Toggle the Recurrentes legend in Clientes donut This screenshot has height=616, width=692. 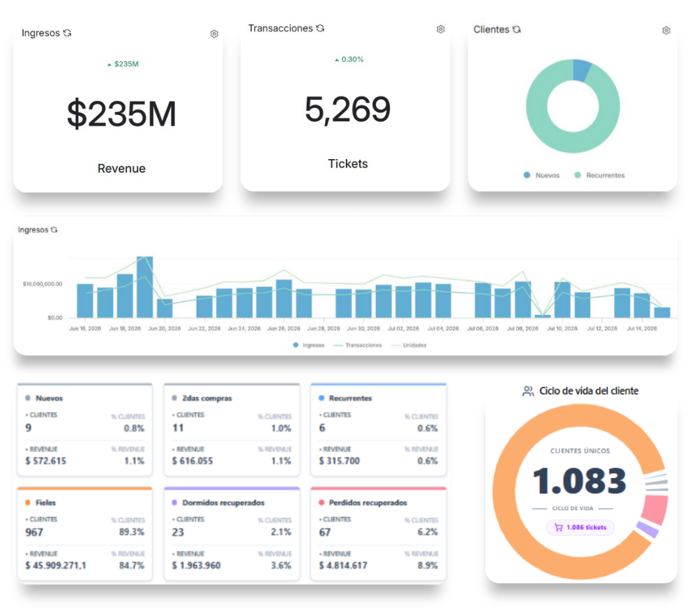coord(599,175)
